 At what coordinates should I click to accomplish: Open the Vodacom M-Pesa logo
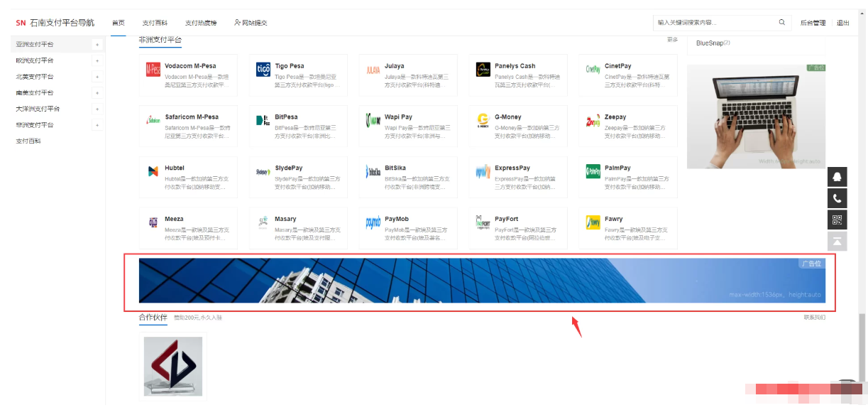[153, 70]
